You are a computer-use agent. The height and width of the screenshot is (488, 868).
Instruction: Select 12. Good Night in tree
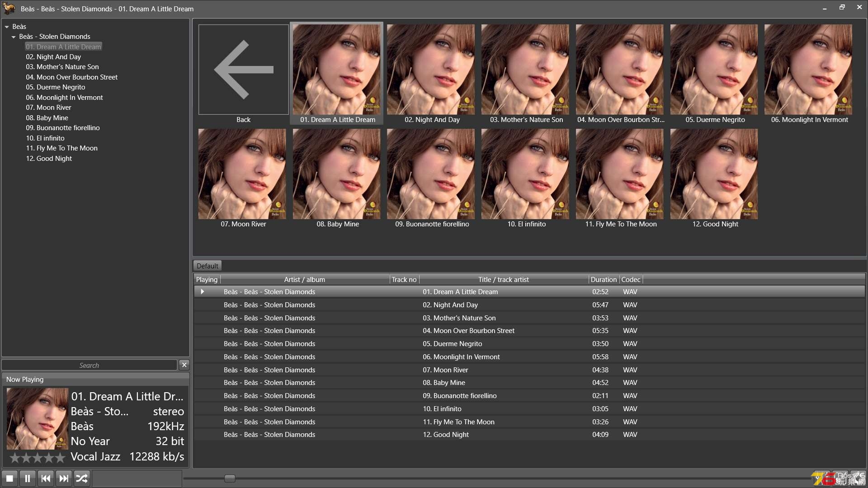[x=49, y=159]
